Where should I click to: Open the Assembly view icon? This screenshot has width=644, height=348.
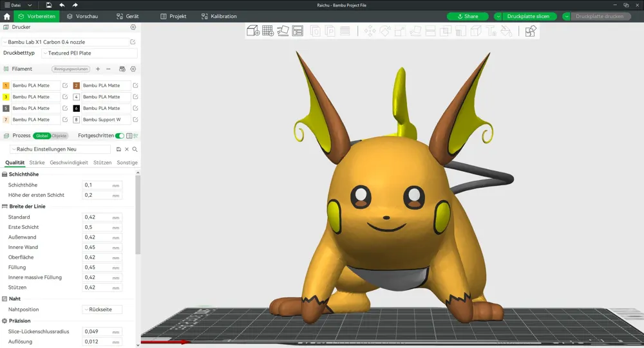tap(530, 31)
